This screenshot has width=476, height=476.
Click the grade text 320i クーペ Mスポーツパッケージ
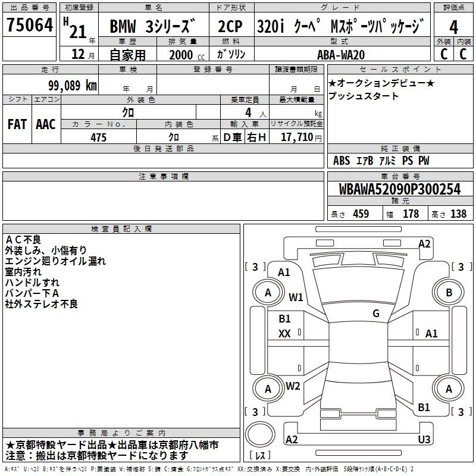click(x=341, y=27)
